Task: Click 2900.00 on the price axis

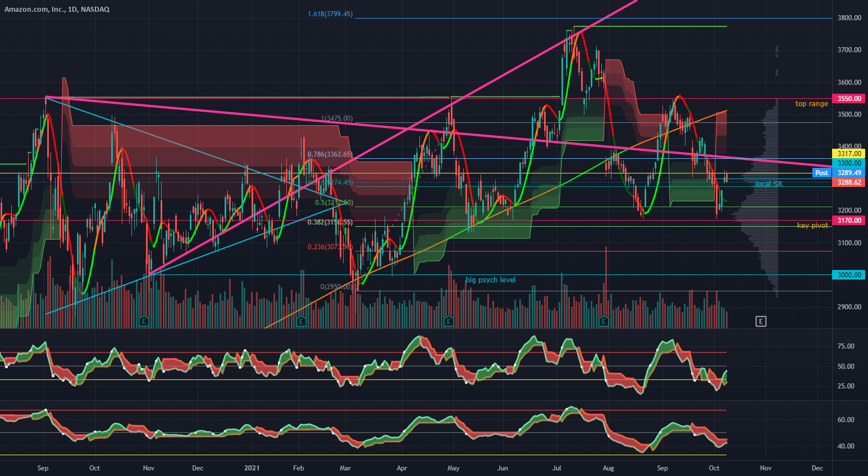Action: click(x=849, y=307)
